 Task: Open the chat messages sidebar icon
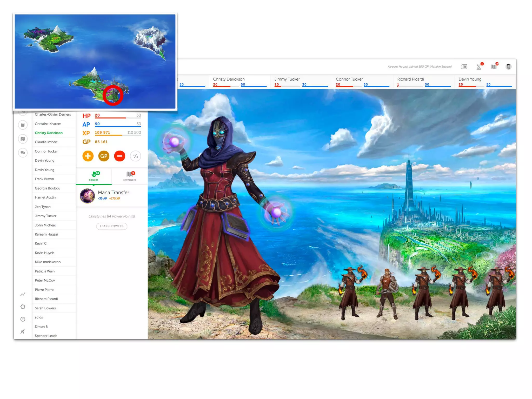click(23, 152)
